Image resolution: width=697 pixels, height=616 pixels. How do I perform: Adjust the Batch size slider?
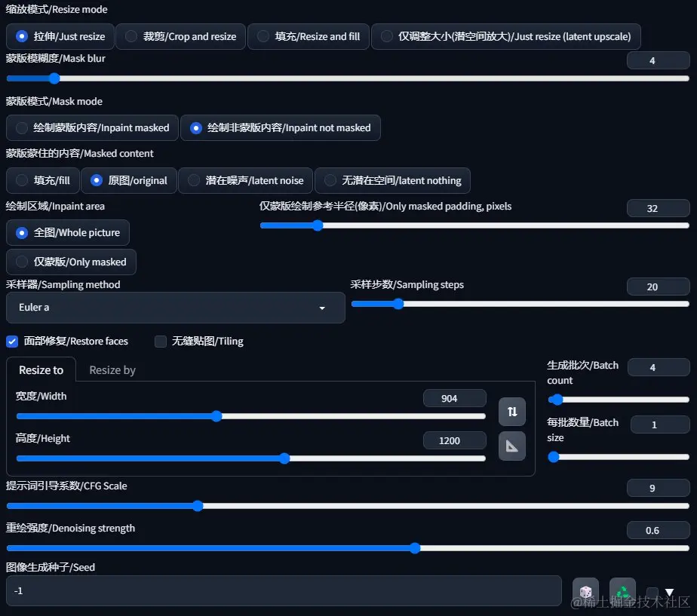[x=619, y=457]
